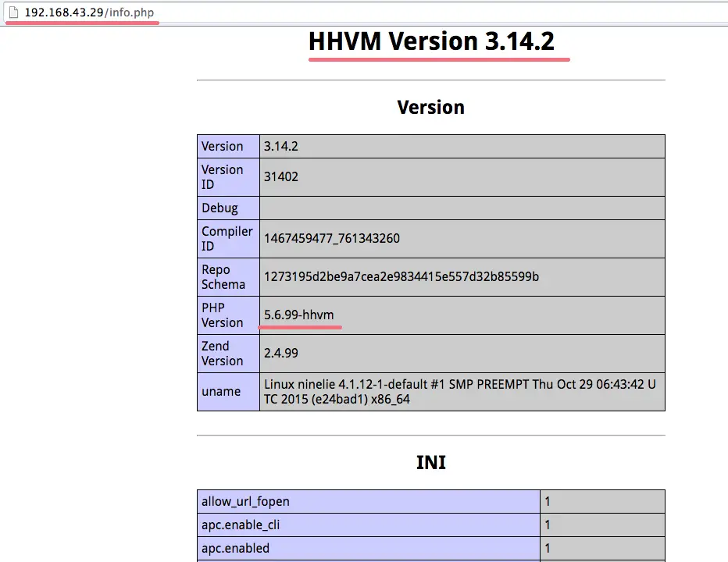728x562 pixels.
Task: Click the apc.enabled setting name
Action: coord(235,548)
